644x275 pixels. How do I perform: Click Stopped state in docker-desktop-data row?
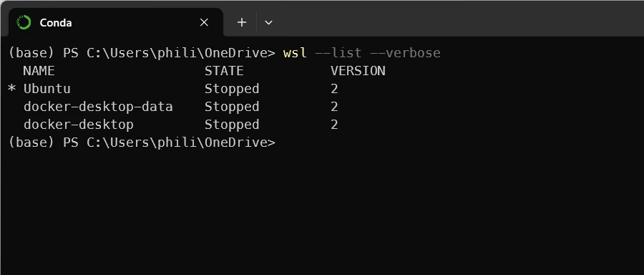(232, 107)
